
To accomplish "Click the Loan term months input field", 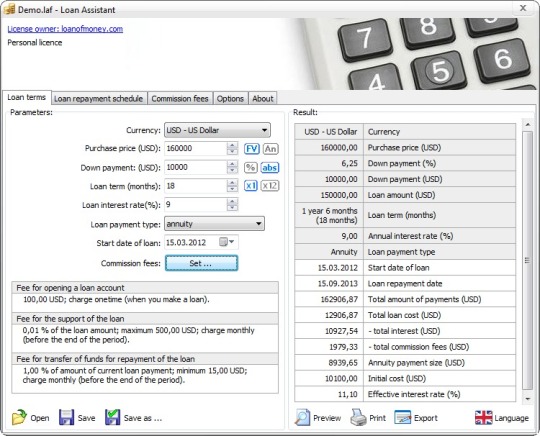I will coord(196,186).
